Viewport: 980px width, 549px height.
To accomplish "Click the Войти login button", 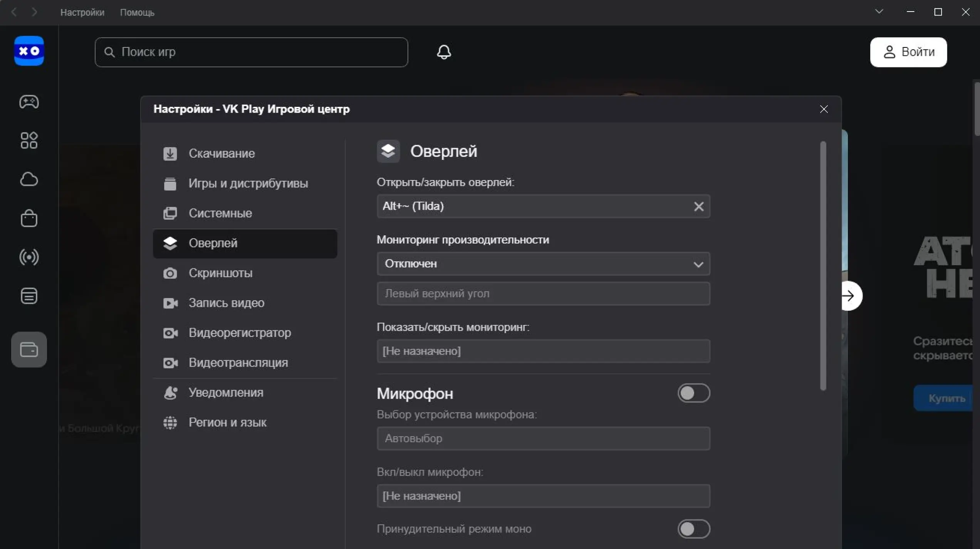I will (x=908, y=52).
